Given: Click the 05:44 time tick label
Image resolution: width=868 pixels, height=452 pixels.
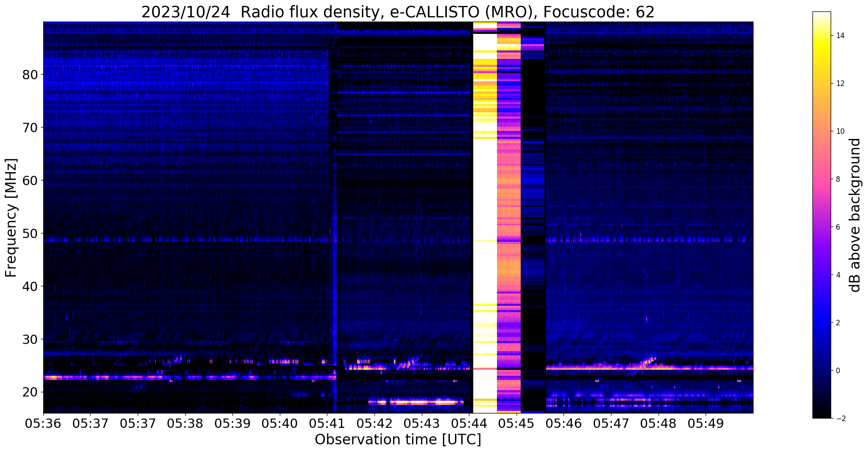Looking at the screenshot, I should tap(469, 423).
